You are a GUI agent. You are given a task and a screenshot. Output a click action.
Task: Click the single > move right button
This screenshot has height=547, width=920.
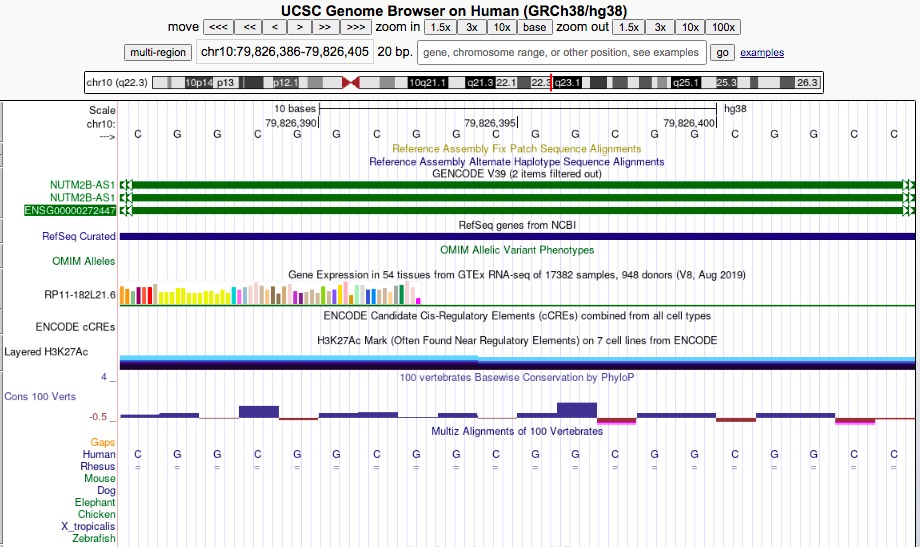click(299, 27)
